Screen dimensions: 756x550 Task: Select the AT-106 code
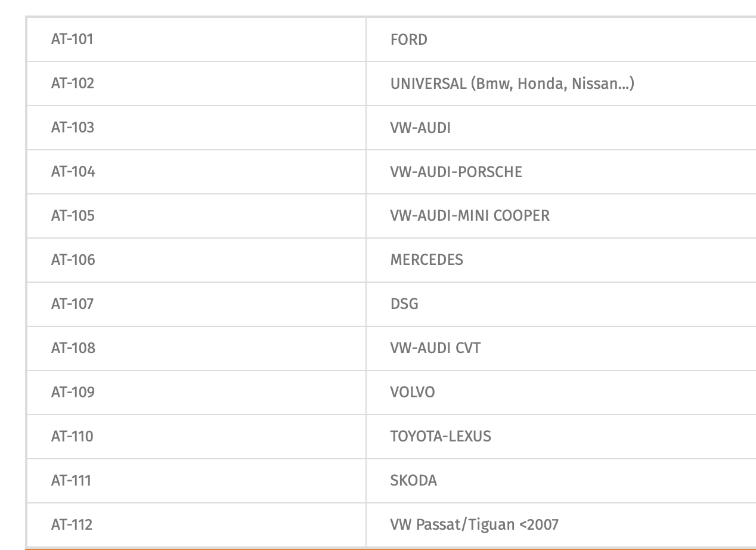(x=73, y=260)
